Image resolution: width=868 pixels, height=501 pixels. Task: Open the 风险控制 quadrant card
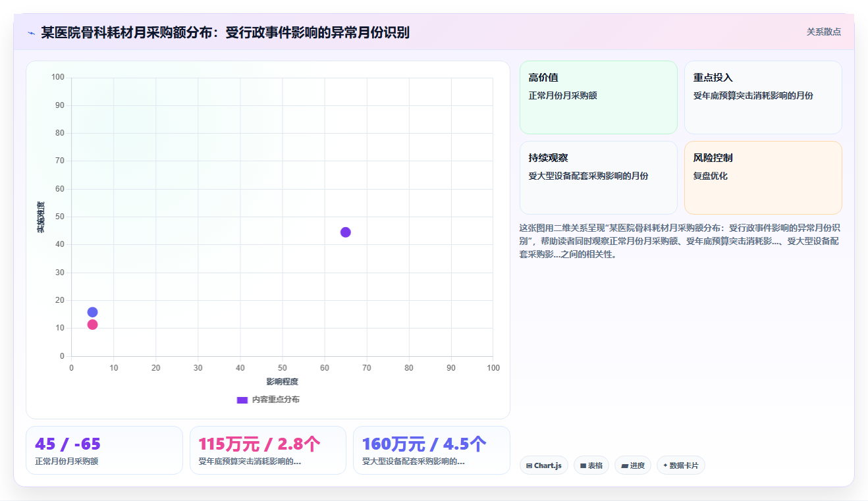[763, 178]
